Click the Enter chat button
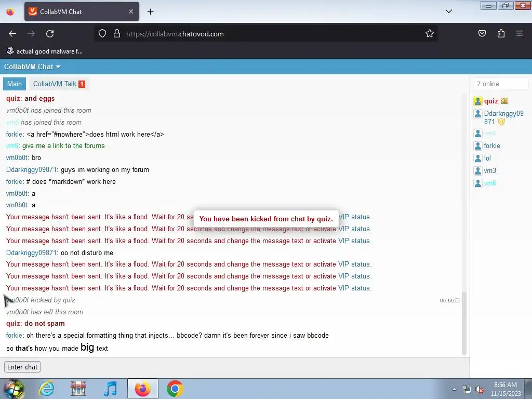This screenshot has width=532, height=399. [22, 367]
